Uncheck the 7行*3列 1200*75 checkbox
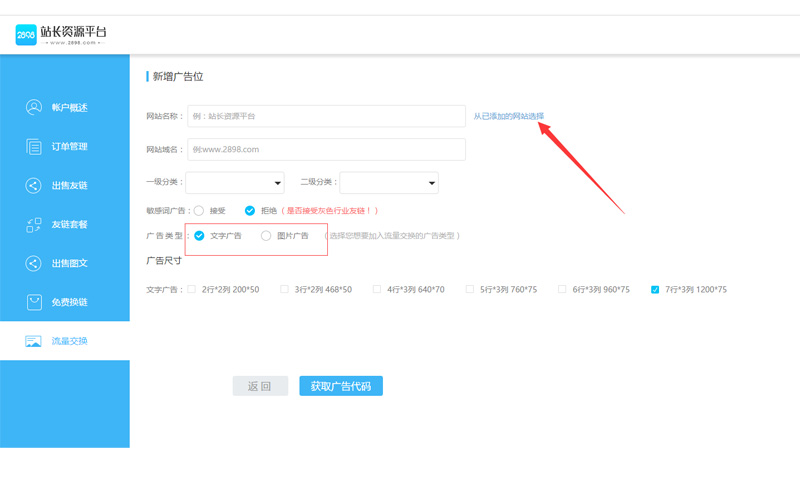 (655, 290)
